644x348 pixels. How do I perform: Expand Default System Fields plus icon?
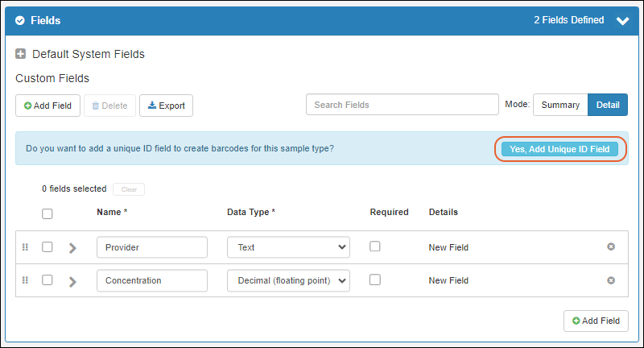click(21, 54)
